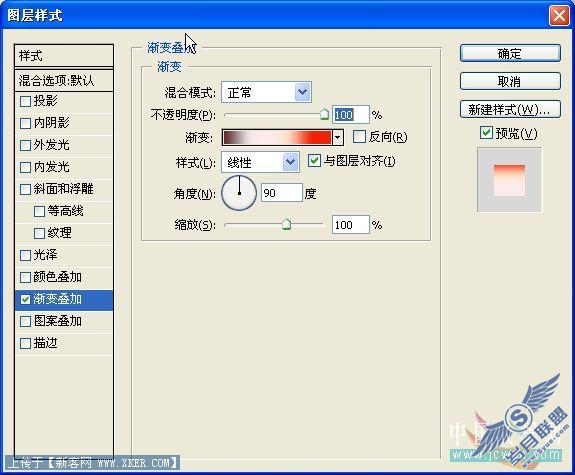The height and width of the screenshot is (475, 575).
Task: Click the style preview thumbnail
Action: 509,180
